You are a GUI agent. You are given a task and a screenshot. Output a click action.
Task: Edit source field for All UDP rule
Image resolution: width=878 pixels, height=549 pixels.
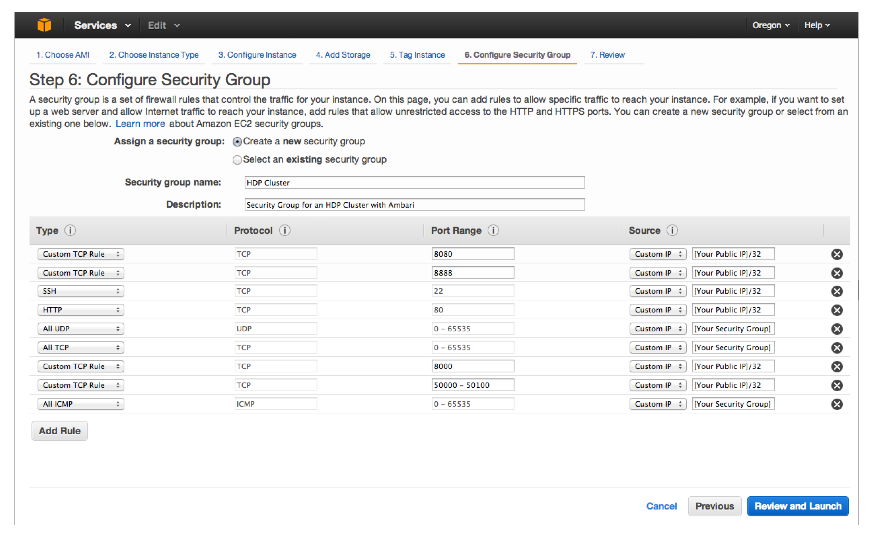(x=733, y=328)
